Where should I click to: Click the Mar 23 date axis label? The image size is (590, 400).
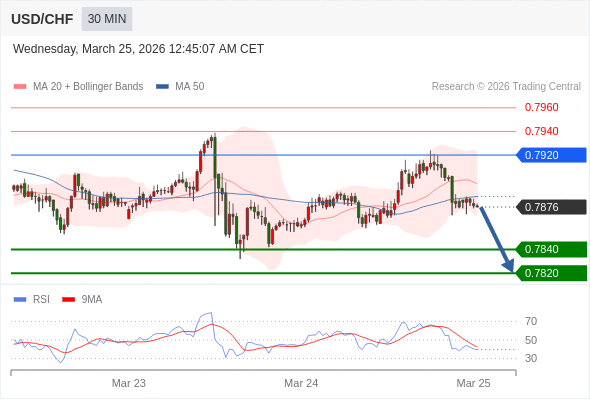(x=129, y=383)
